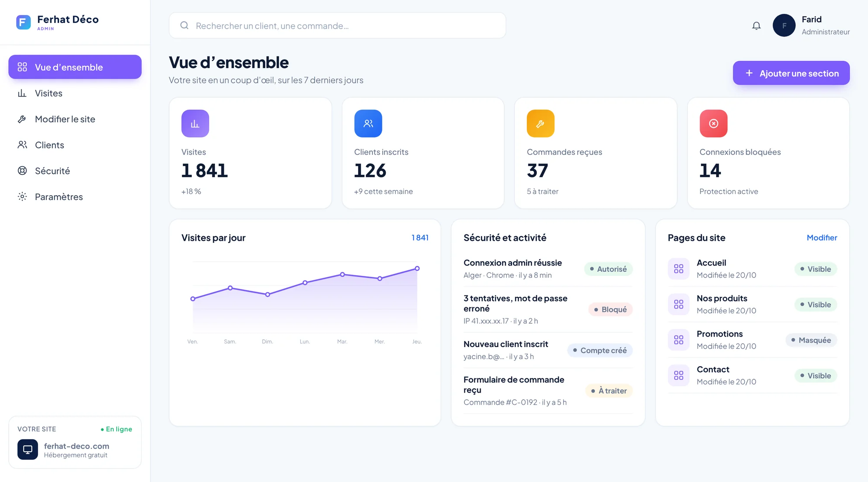Focus the Rechercher un client search field
The width and height of the screenshot is (868, 482).
coord(337,25)
